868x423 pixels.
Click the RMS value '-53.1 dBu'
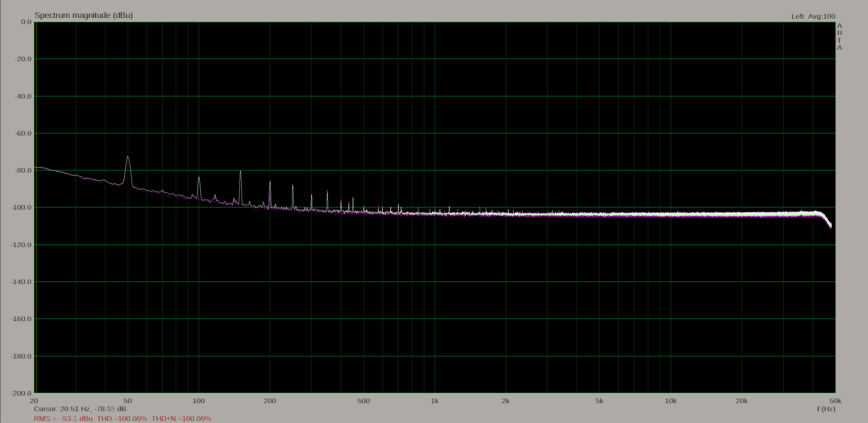[76, 418]
